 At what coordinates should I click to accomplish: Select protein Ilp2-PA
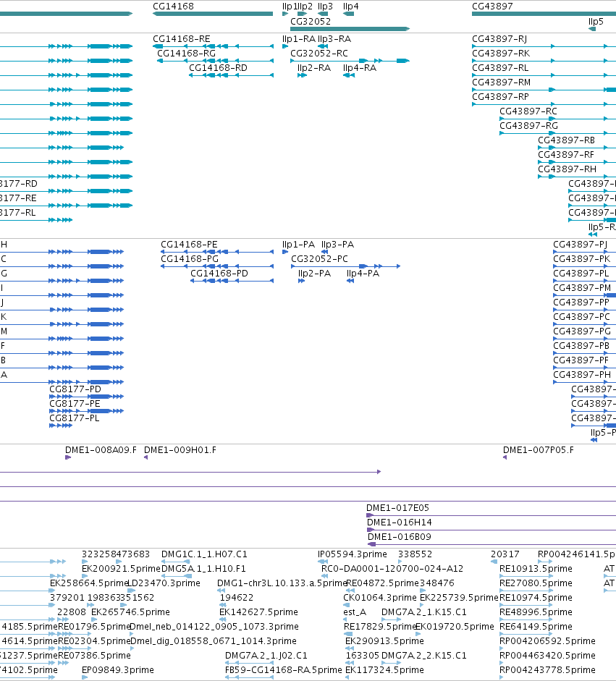click(x=301, y=281)
